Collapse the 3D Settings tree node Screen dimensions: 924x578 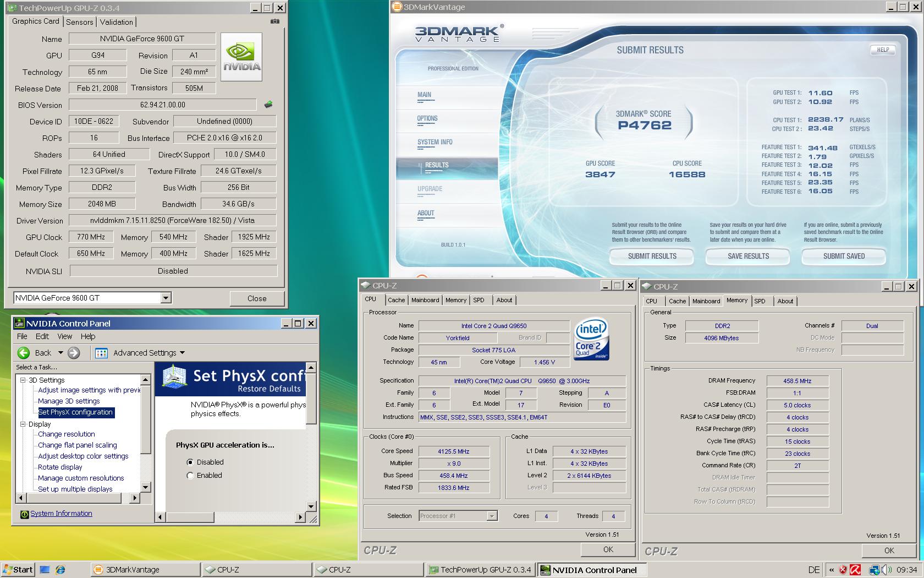tap(23, 380)
